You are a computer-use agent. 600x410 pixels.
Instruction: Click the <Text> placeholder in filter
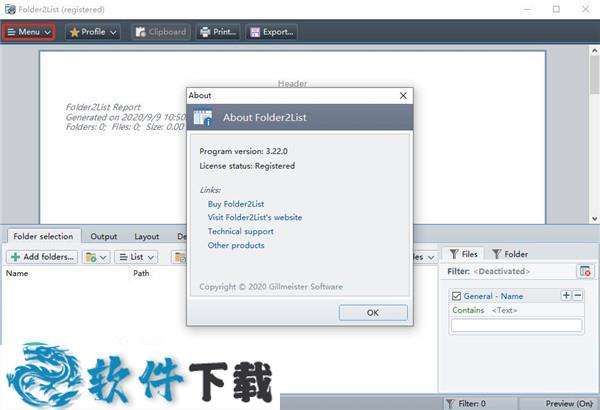(x=504, y=310)
